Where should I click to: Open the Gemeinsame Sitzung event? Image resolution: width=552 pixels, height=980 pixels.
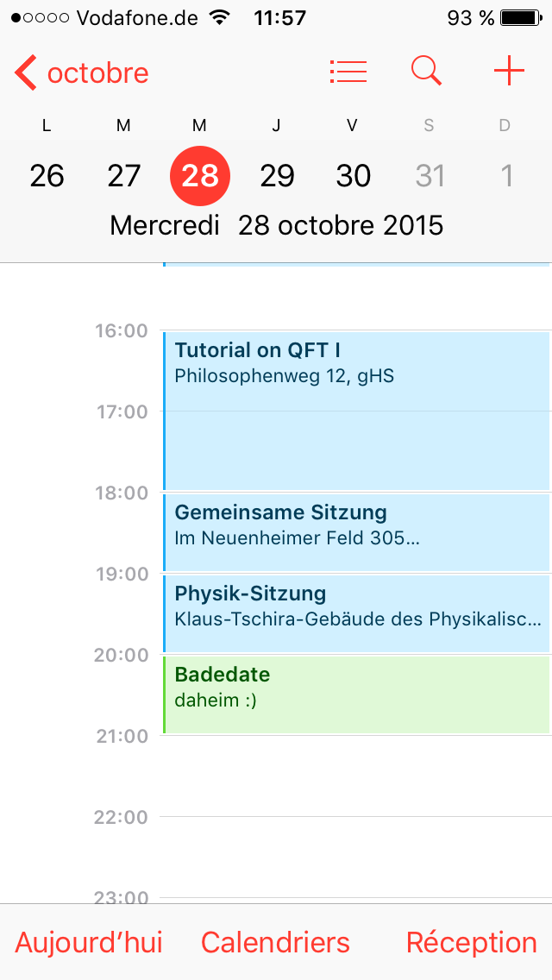click(x=355, y=531)
